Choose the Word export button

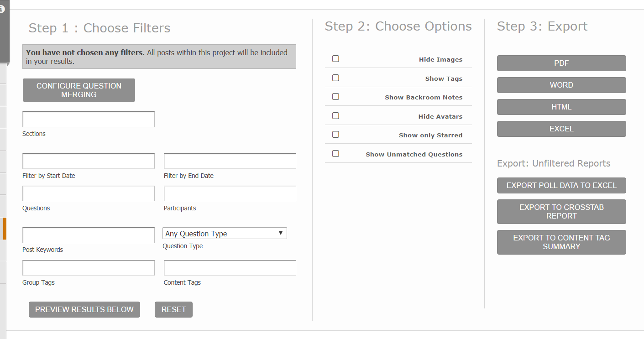[x=561, y=85]
